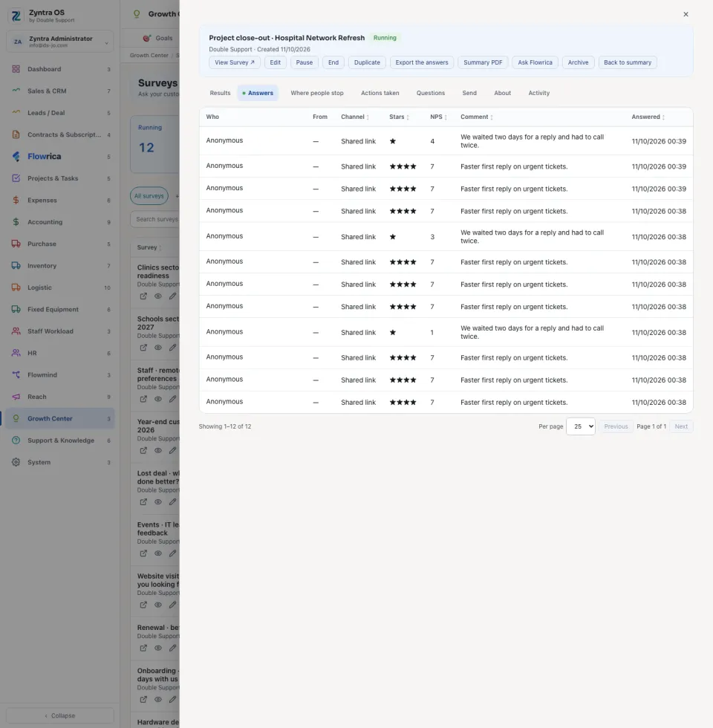This screenshot has height=728, width=713.
Task: Go to the Actions taken tab
Action: (x=380, y=93)
